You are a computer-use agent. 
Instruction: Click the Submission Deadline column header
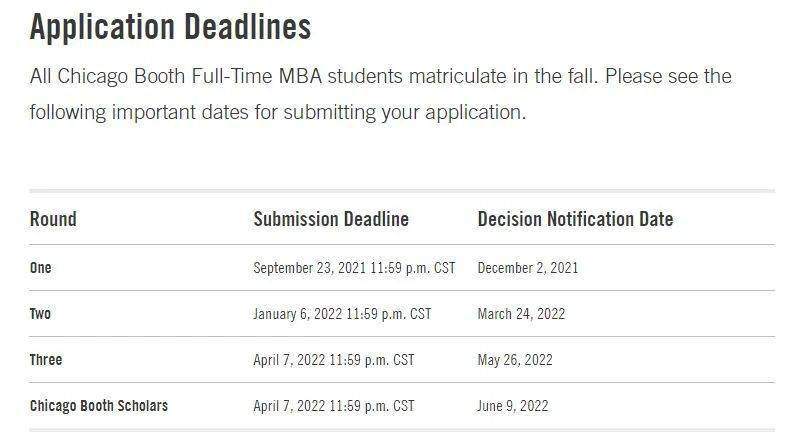[x=331, y=219]
